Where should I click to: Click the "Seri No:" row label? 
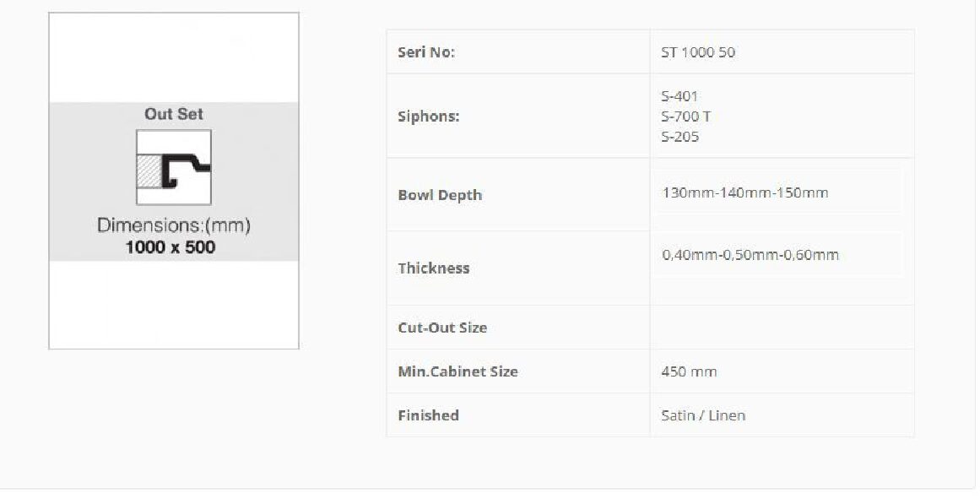tap(426, 52)
